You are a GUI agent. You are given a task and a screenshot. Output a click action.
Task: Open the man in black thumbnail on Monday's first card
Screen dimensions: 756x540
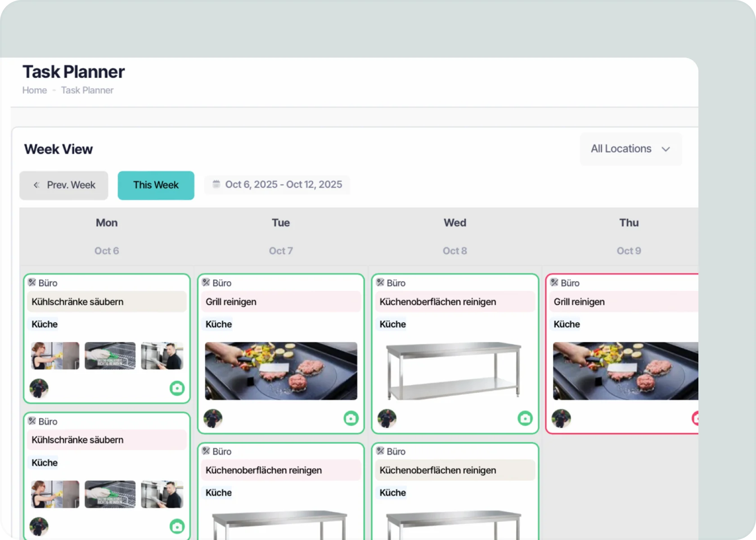pyautogui.click(x=162, y=355)
